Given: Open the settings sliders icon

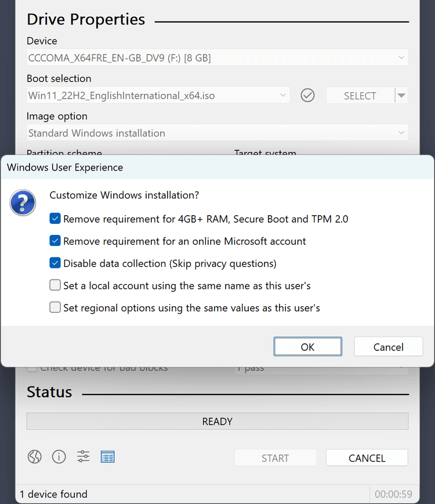Looking at the screenshot, I should (x=84, y=457).
